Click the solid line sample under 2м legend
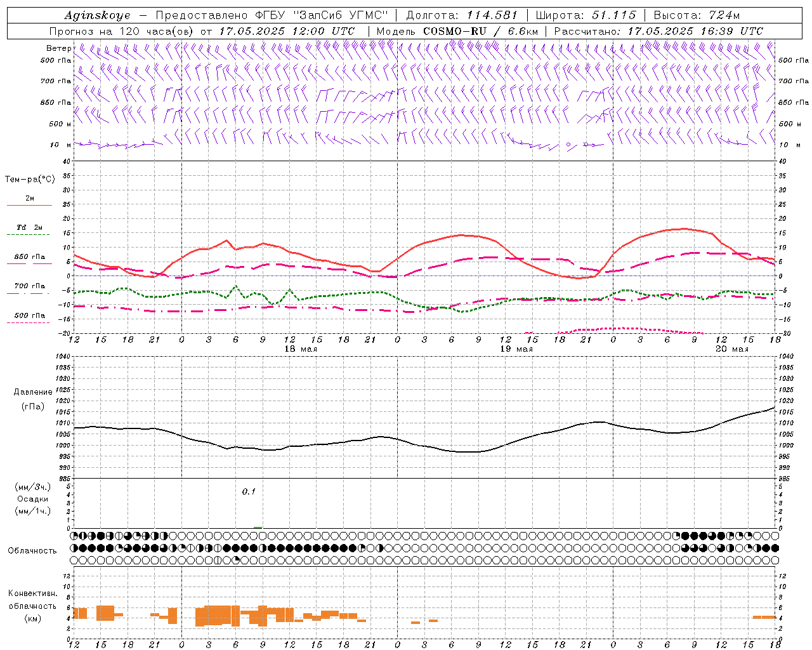Image resolution: width=812 pixels, height=650 pixels. 29,205
